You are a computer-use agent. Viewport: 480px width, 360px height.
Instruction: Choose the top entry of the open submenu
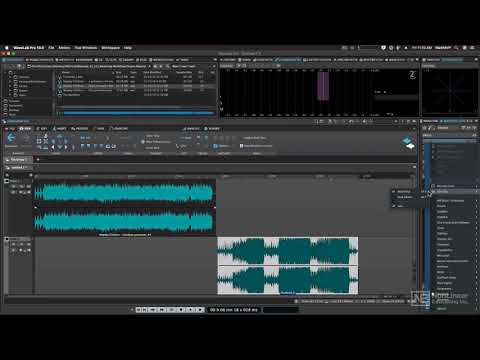coord(409,192)
